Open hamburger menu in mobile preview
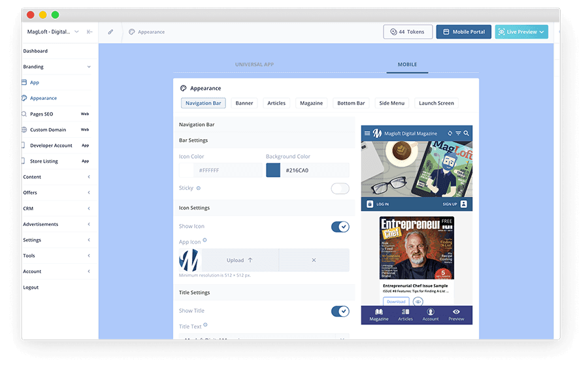Viewport: 588px width, 369px height. pyautogui.click(x=367, y=133)
